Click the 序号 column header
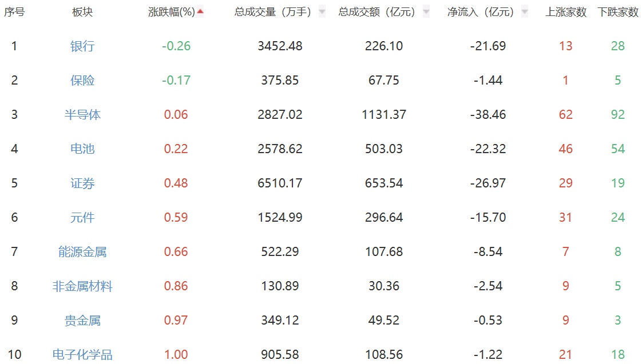This screenshot has height=364, width=642. click(x=14, y=12)
